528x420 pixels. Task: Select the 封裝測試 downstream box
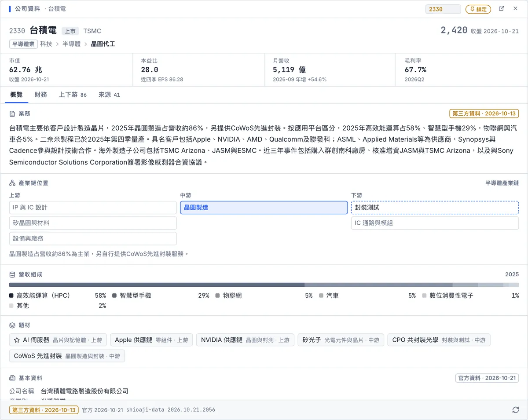(435, 208)
